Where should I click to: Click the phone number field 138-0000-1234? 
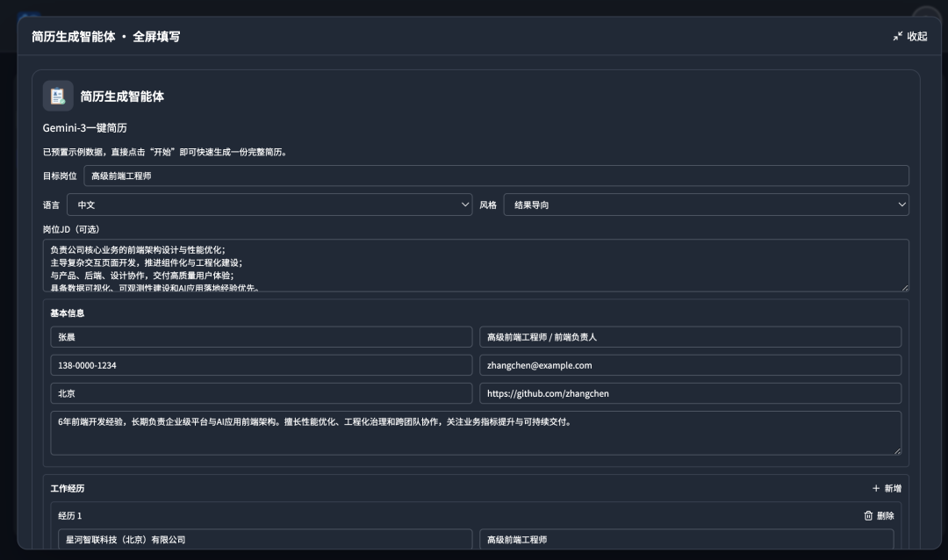(261, 365)
